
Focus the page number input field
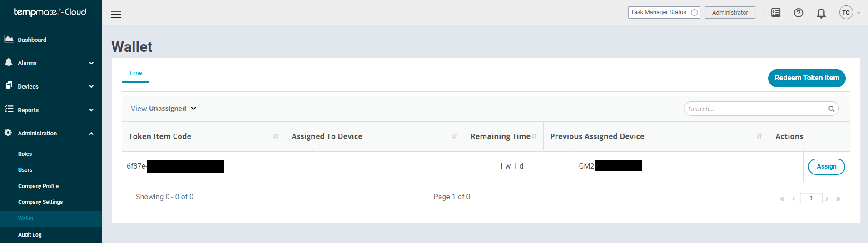click(811, 198)
